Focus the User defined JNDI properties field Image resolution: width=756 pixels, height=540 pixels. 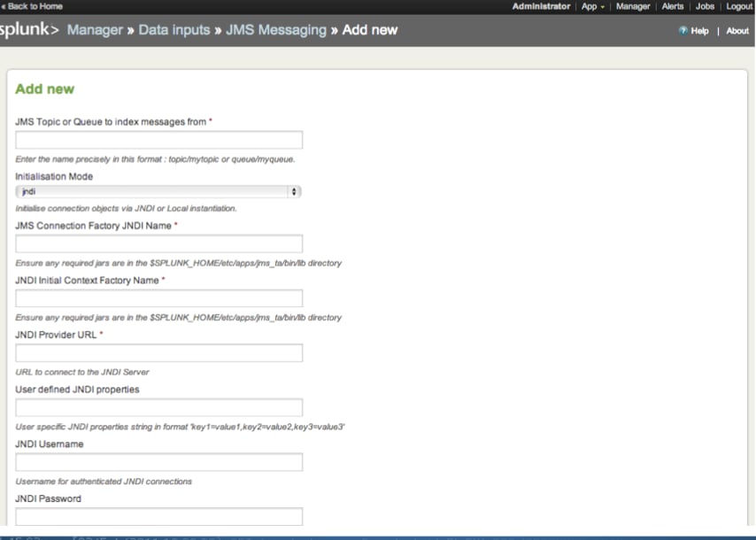pos(159,407)
